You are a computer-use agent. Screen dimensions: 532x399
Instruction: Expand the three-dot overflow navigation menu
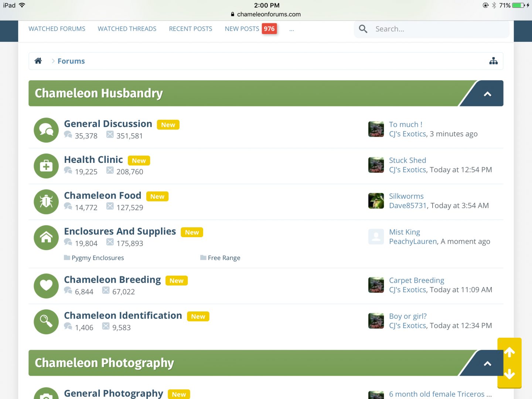(x=291, y=29)
